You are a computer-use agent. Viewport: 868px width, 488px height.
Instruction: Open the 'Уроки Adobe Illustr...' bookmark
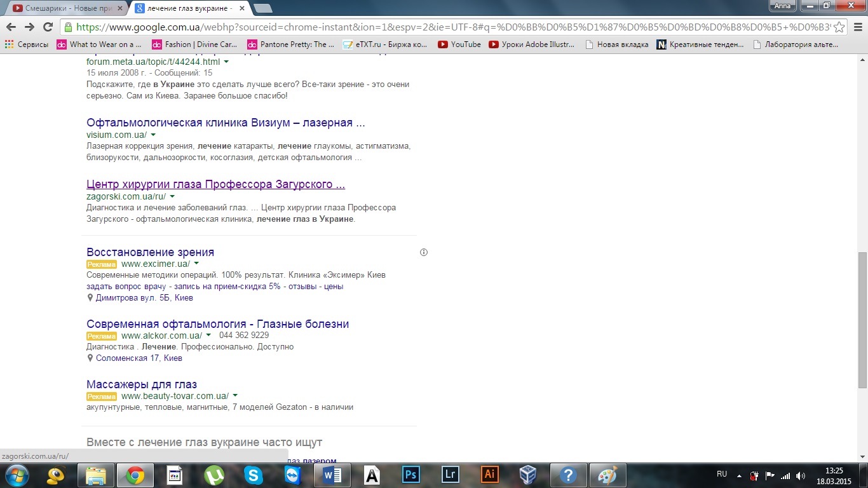pyautogui.click(x=532, y=44)
